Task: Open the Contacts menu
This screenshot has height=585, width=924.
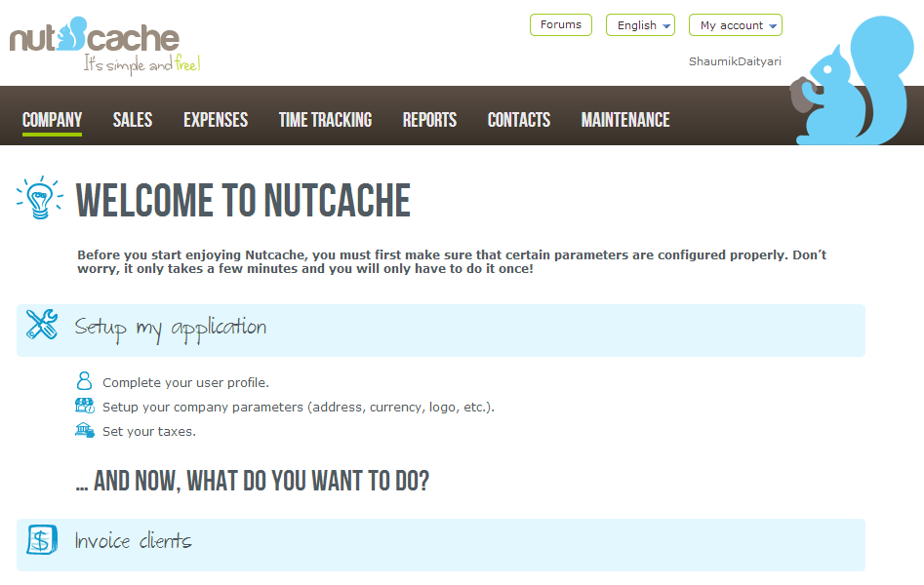Action: pyautogui.click(x=519, y=120)
